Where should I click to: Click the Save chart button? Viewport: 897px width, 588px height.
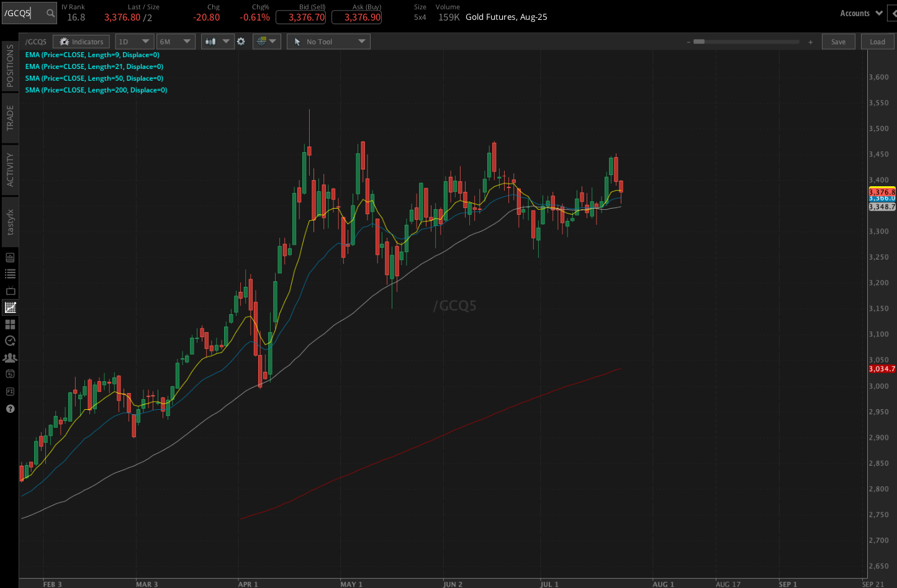[838, 41]
